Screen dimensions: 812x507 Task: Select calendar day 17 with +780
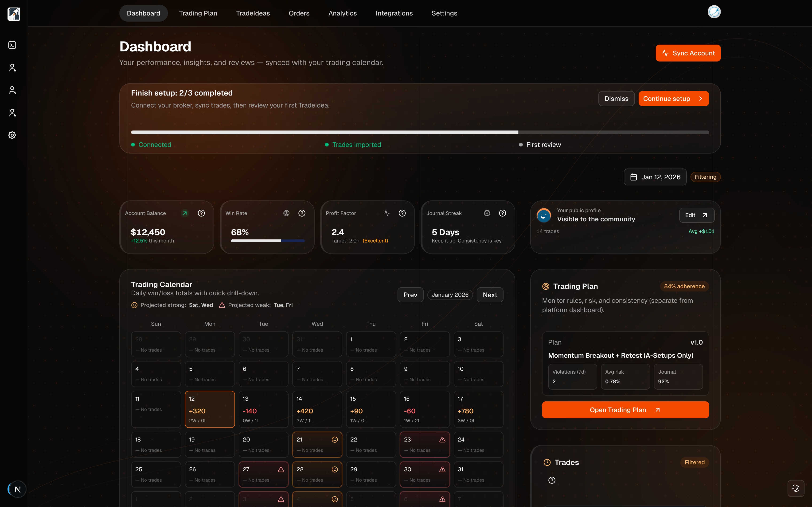(x=478, y=409)
